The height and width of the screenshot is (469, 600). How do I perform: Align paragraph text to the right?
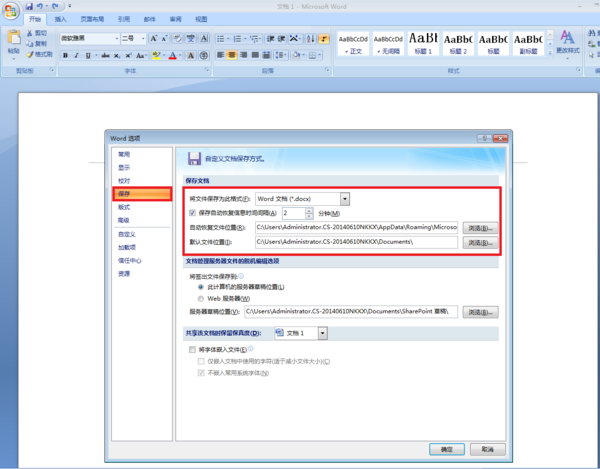tap(243, 55)
